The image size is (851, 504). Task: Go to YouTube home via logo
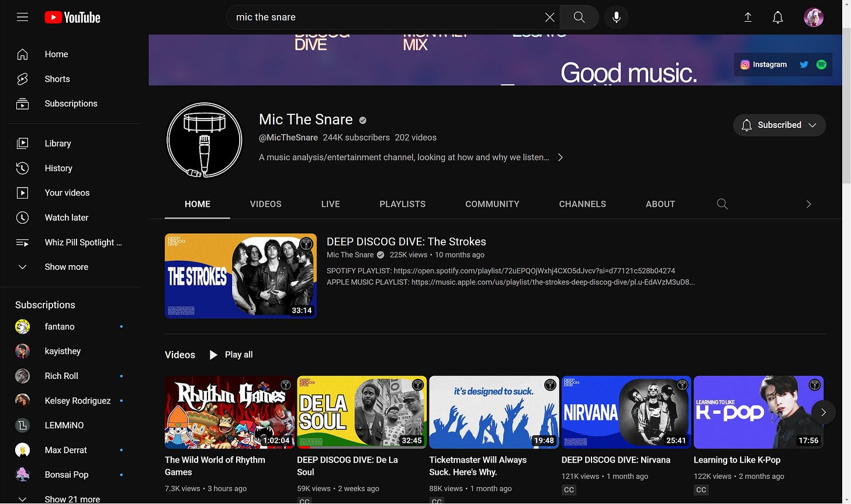[72, 18]
